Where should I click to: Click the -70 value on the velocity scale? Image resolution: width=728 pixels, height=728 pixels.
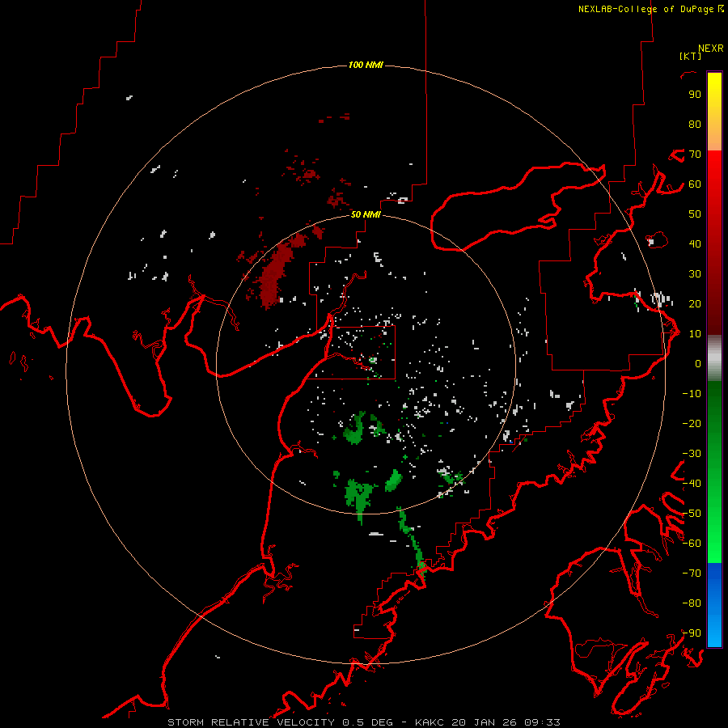click(692, 574)
